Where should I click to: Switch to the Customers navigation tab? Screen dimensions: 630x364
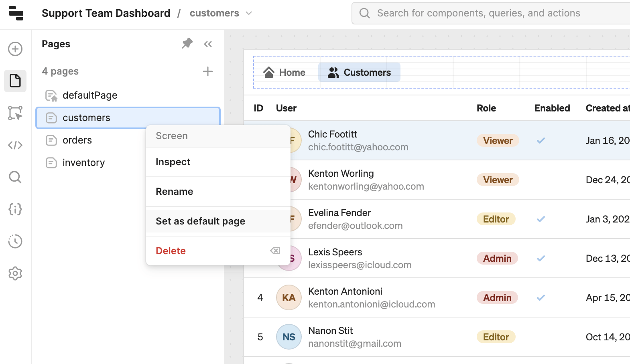point(360,72)
